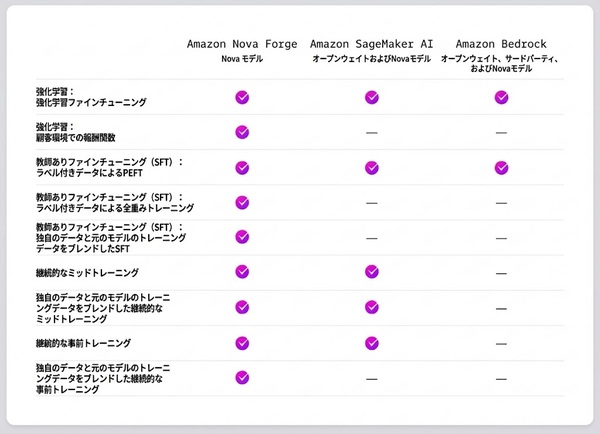Click Nova Forge checkmark for 全重みトレーニング row

(241, 202)
